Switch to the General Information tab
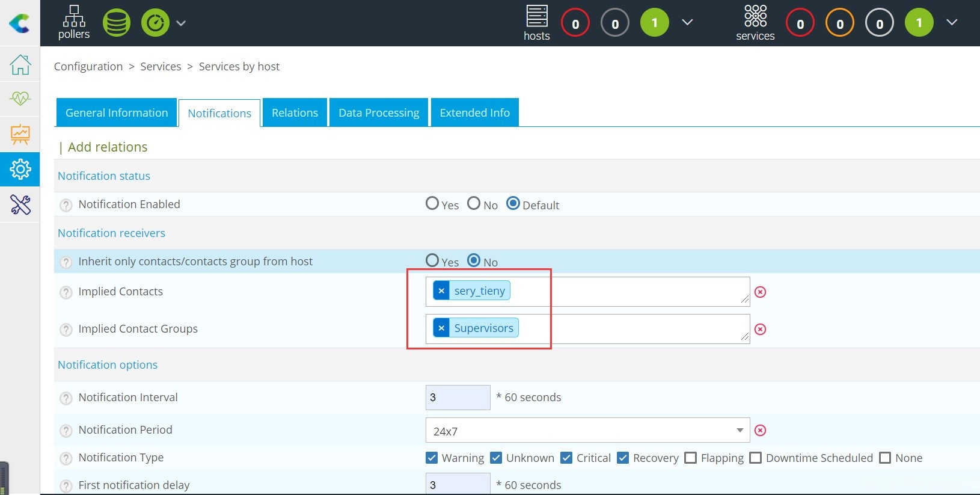The width and height of the screenshot is (980, 495). point(117,112)
